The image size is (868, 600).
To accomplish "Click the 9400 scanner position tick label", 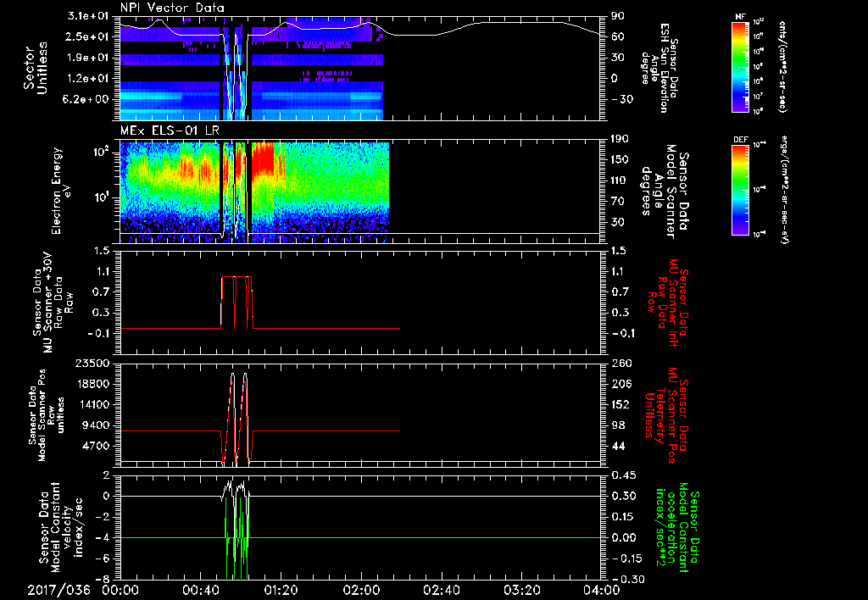I will pos(96,425).
